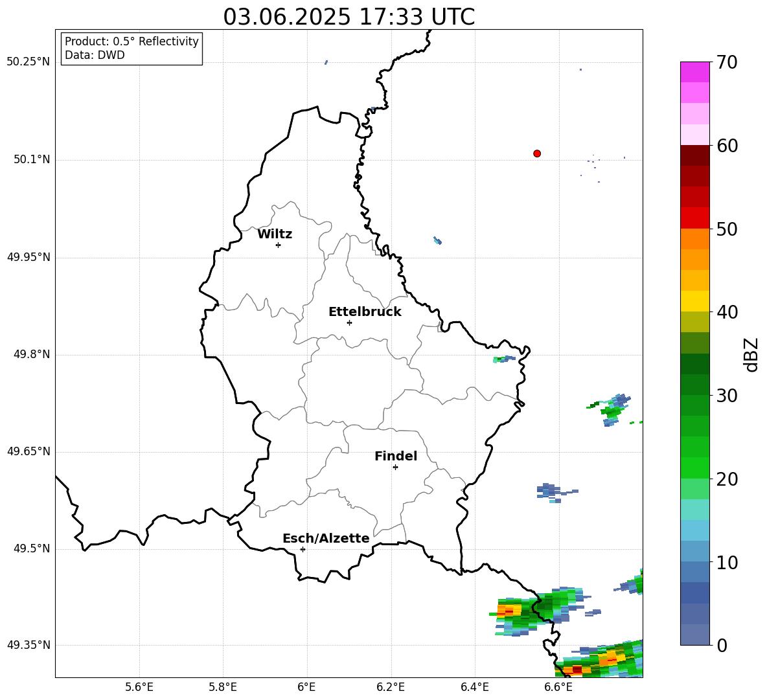Image resolution: width=767 pixels, height=700 pixels.
Task: Click the Esch/Alzette label text
Action: pyautogui.click(x=326, y=539)
